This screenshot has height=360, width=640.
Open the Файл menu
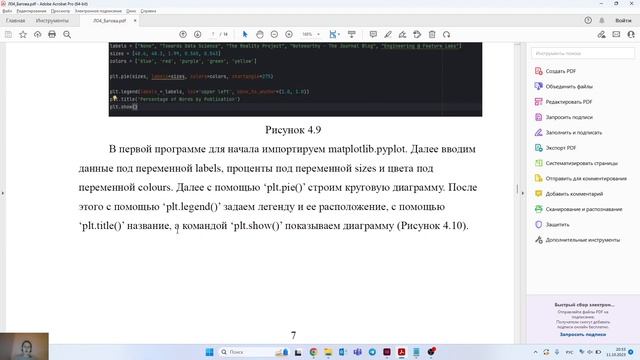coord(7,11)
